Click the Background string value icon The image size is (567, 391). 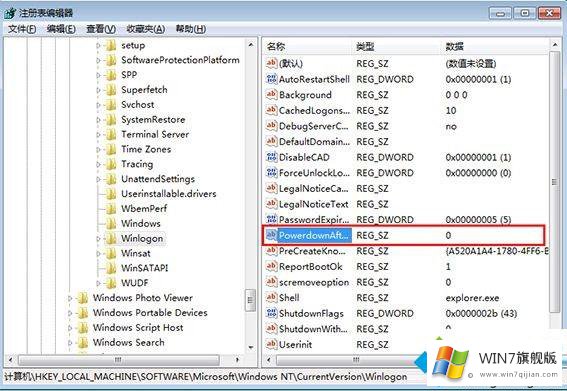tap(272, 94)
